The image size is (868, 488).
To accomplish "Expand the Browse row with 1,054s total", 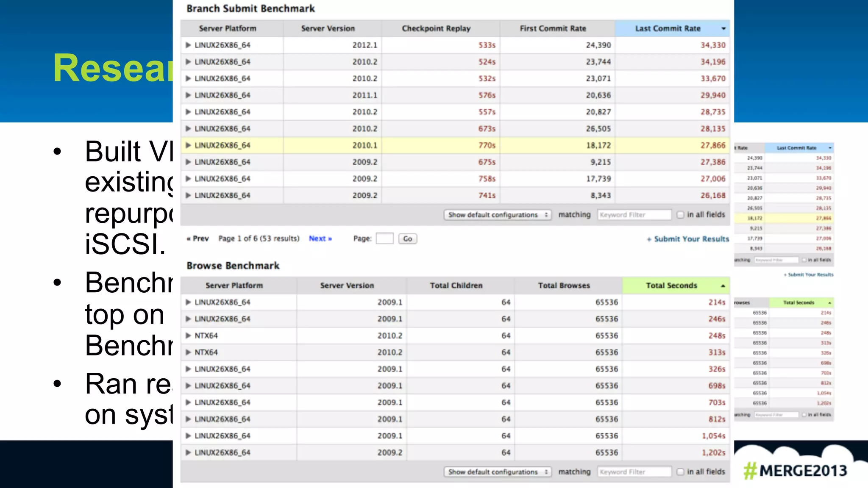I will 188,436.
